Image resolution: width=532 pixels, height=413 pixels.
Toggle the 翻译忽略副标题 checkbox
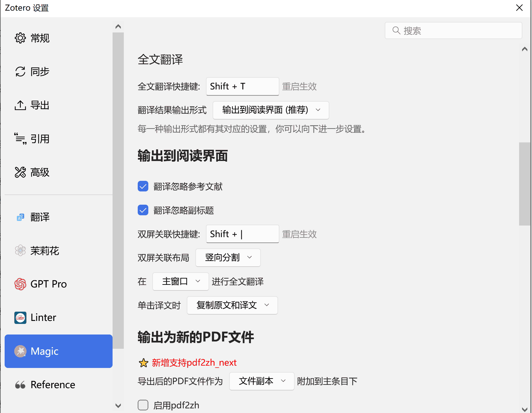click(x=143, y=210)
